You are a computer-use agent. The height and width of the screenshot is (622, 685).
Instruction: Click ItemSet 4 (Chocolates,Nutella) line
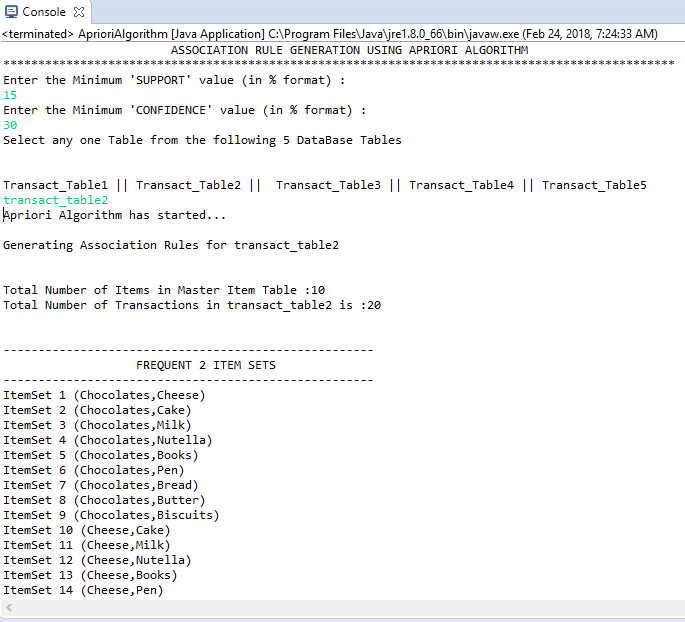(107, 440)
